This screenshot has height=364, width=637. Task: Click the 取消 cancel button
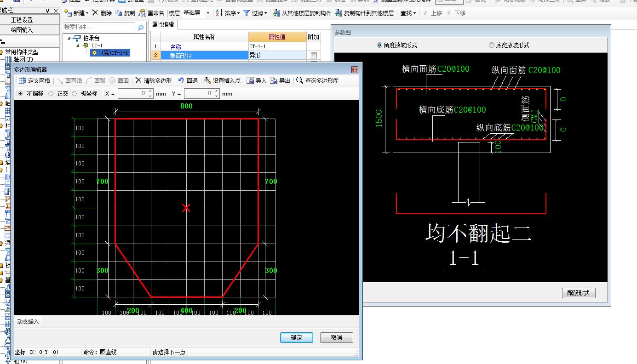[x=337, y=337]
